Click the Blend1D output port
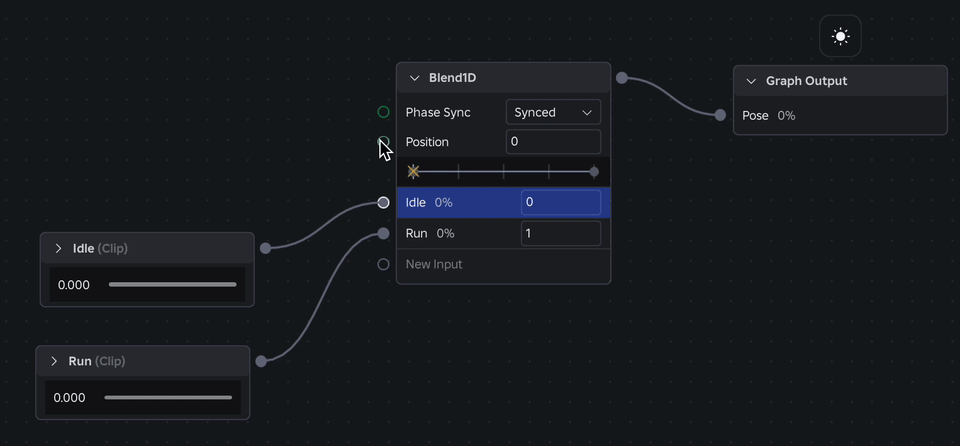Image resolution: width=960 pixels, height=446 pixels. (622, 78)
